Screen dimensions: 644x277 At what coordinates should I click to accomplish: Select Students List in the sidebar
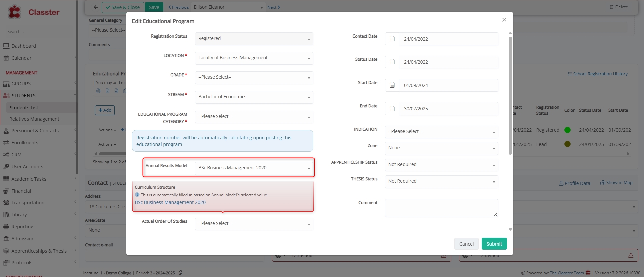point(24,108)
